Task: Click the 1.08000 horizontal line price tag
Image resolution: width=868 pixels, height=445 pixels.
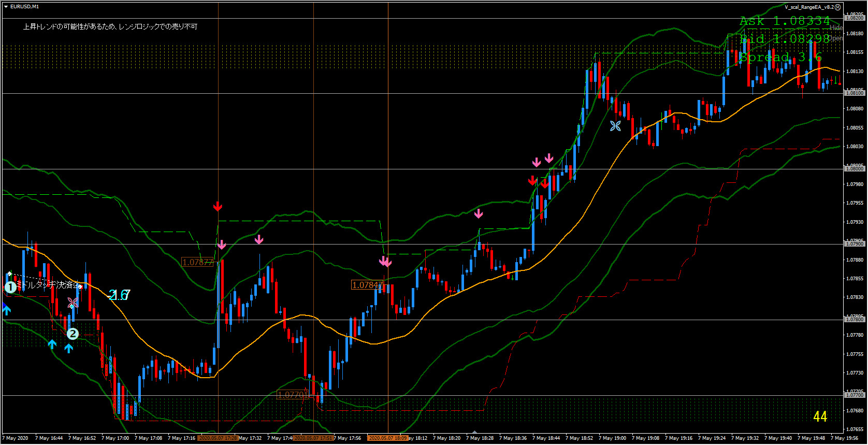Action: click(x=855, y=169)
